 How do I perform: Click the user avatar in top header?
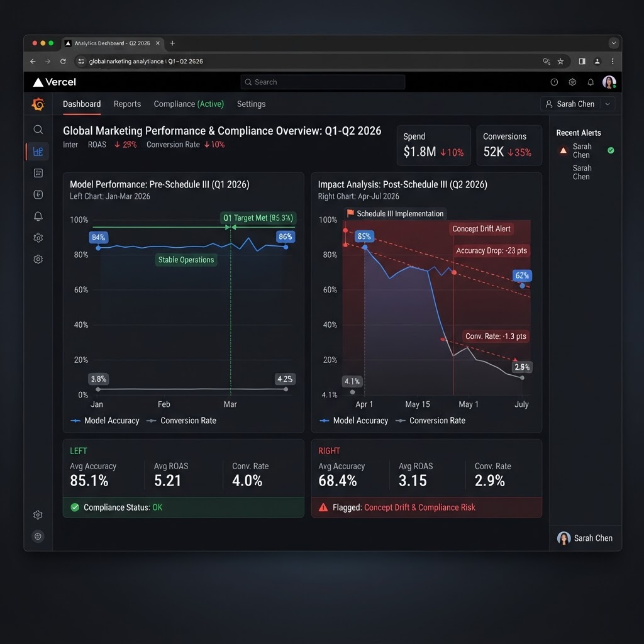609,82
